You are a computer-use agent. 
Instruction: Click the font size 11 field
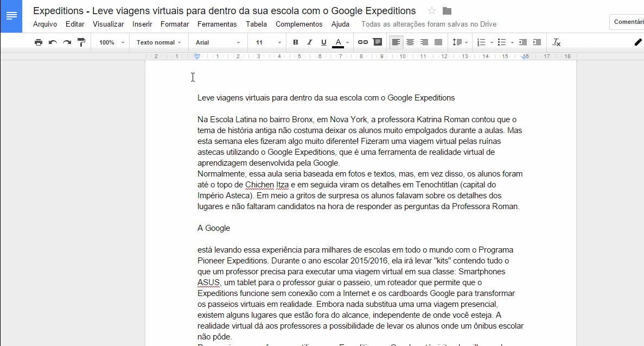coord(268,42)
